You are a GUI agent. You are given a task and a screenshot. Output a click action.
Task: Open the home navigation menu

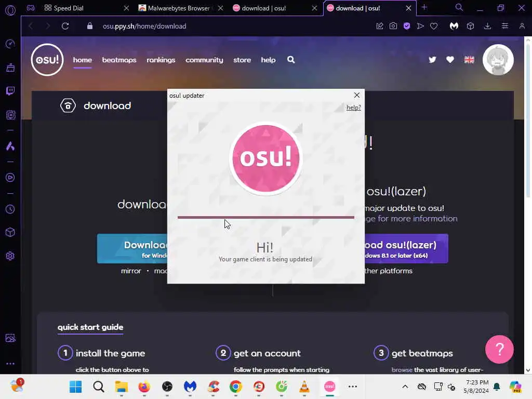pos(83,60)
